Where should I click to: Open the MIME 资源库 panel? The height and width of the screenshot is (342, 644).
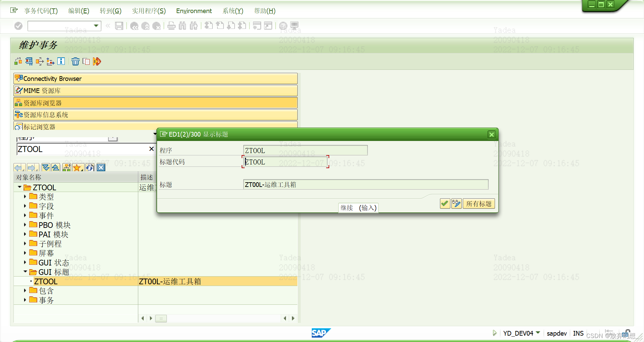(x=156, y=91)
